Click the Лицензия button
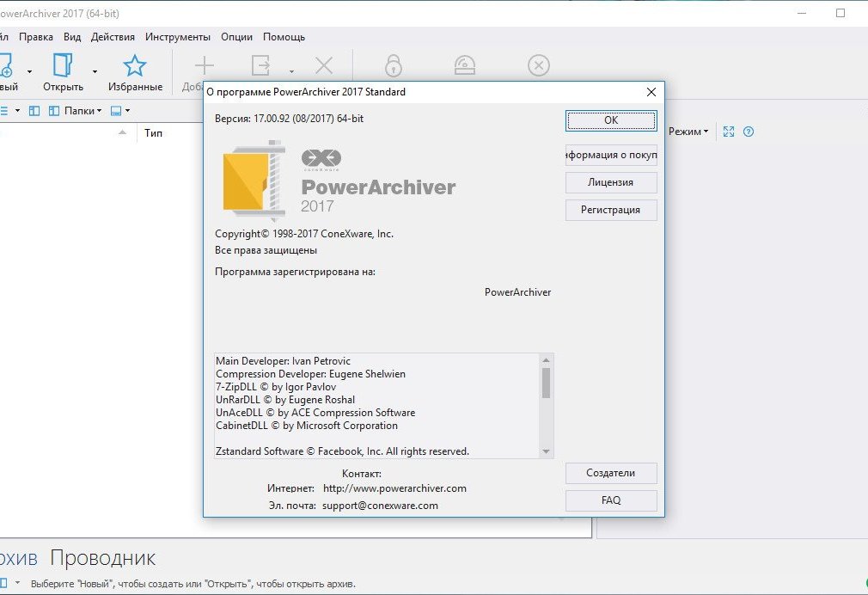This screenshot has height=595, width=868. [x=611, y=182]
